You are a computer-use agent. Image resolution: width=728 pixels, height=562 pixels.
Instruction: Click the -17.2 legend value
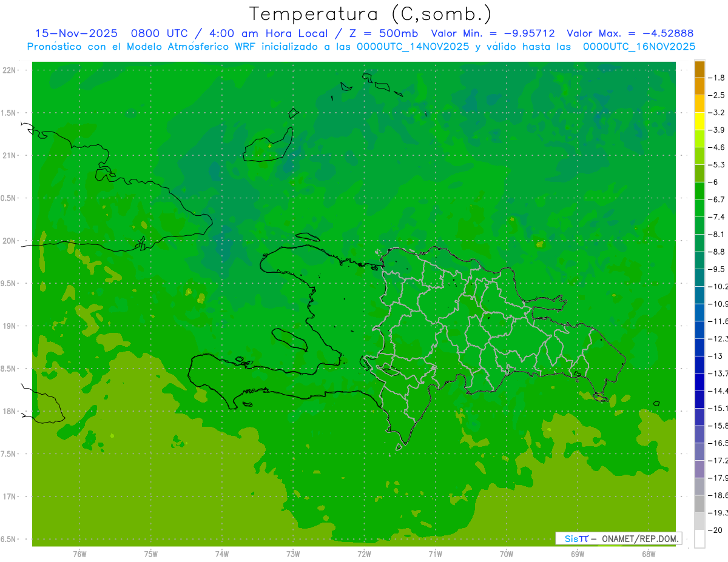(718, 461)
